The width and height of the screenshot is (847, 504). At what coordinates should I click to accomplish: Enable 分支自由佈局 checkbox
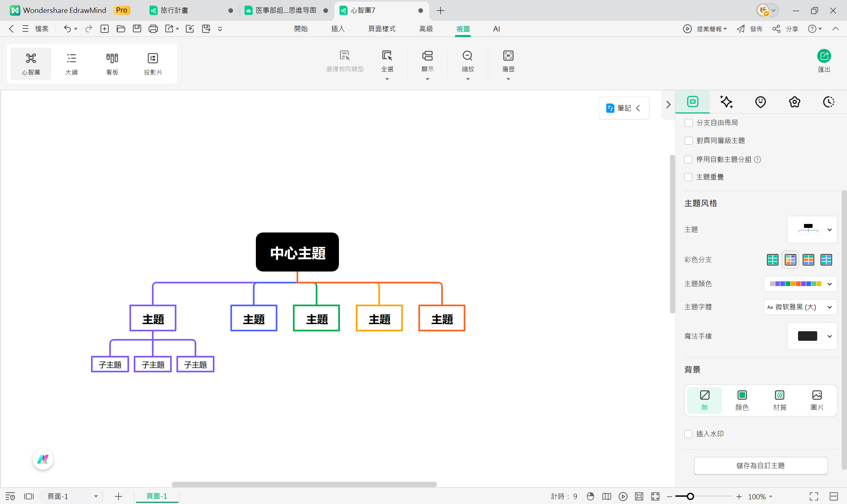click(x=688, y=123)
